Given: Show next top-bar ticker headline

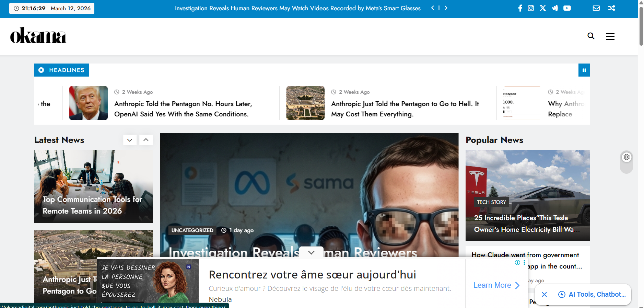Looking at the screenshot, I should coord(446,8).
